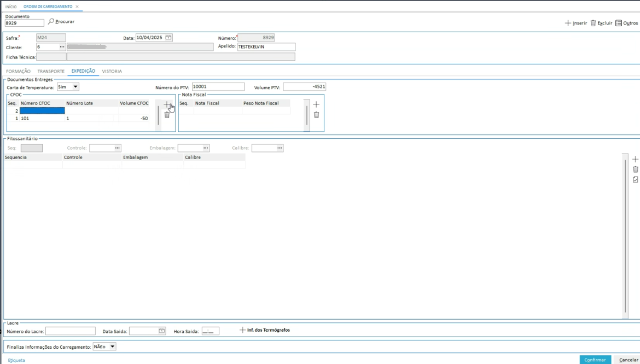Click the Cliente code field
The image size is (640, 364).
48,47
